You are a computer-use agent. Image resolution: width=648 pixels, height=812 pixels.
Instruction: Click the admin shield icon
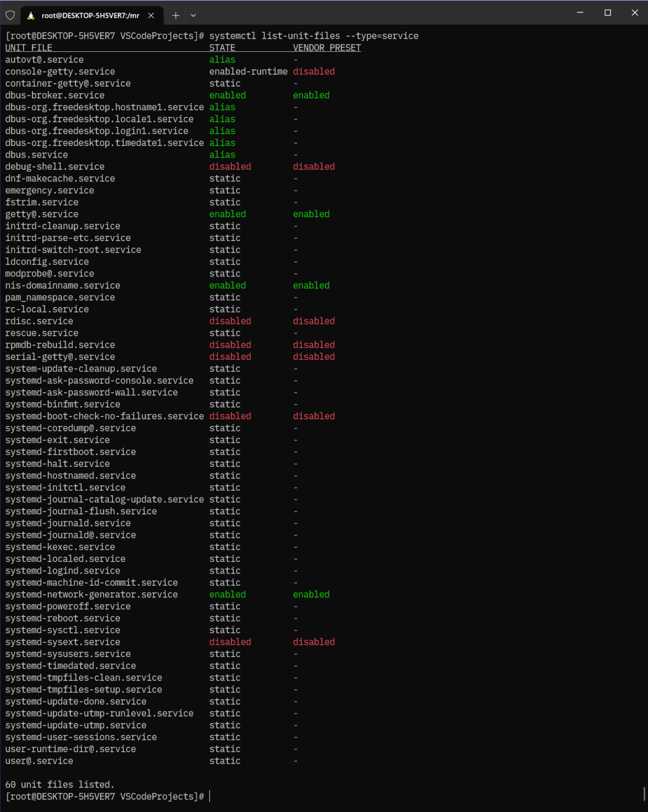point(11,15)
